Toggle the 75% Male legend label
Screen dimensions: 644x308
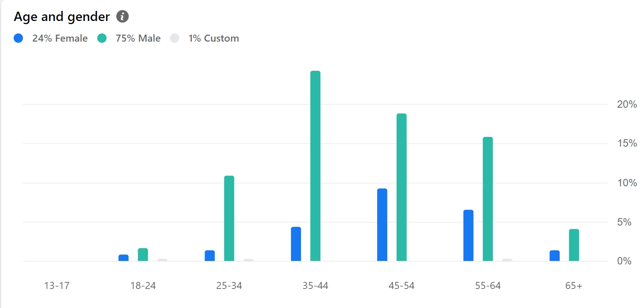click(138, 38)
